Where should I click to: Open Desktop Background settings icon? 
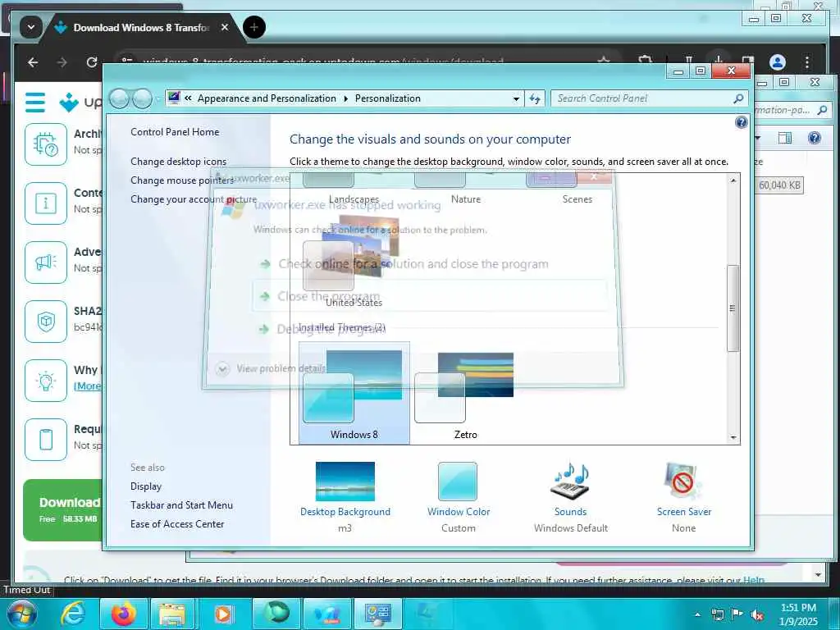click(345, 481)
